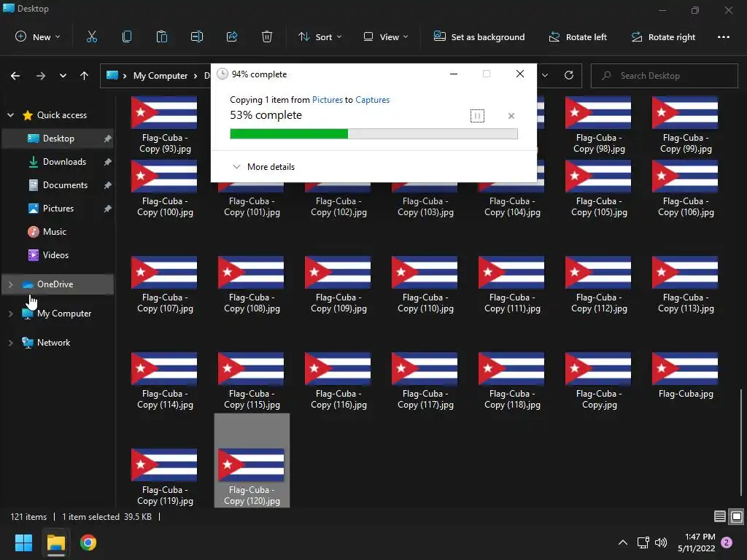Screen dimensions: 747x560
Task: Go up one folder level
Action: coord(85,76)
